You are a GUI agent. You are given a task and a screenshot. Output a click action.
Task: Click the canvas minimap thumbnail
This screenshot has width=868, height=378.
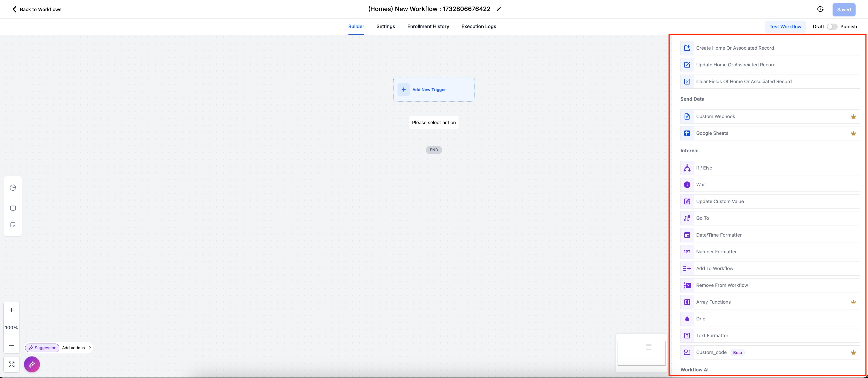(x=641, y=353)
